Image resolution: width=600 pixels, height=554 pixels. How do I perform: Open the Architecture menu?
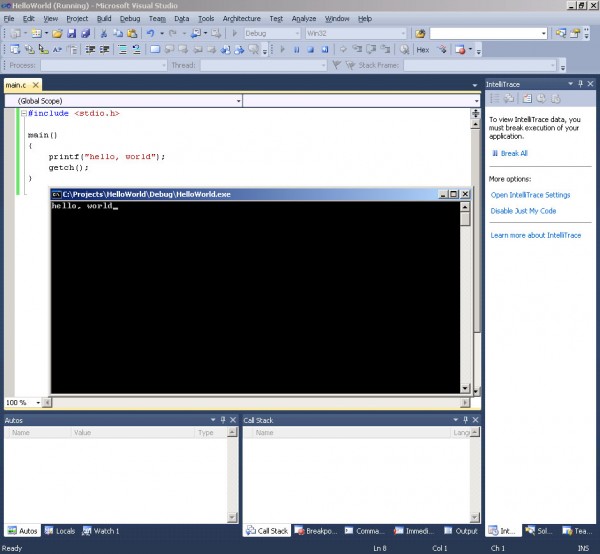241,18
